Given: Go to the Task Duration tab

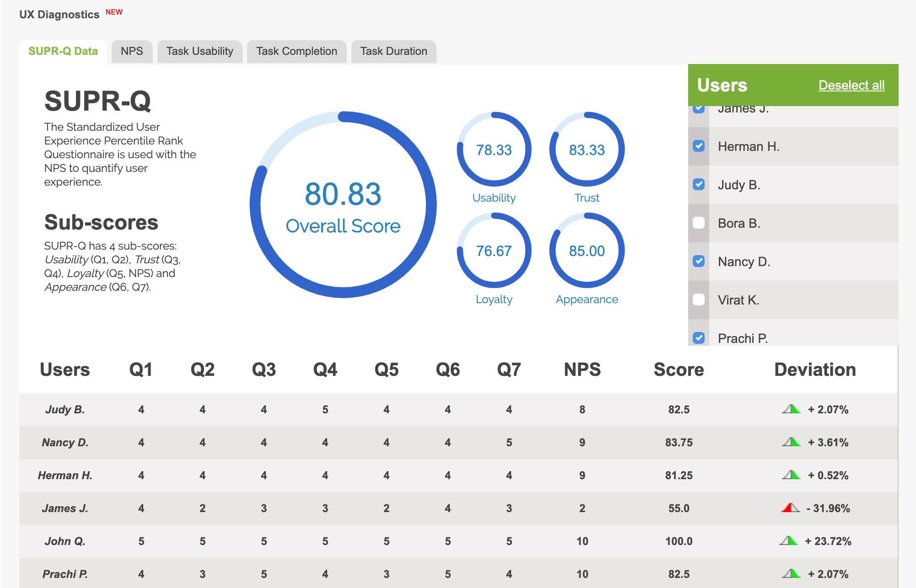Looking at the screenshot, I should click(393, 51).
